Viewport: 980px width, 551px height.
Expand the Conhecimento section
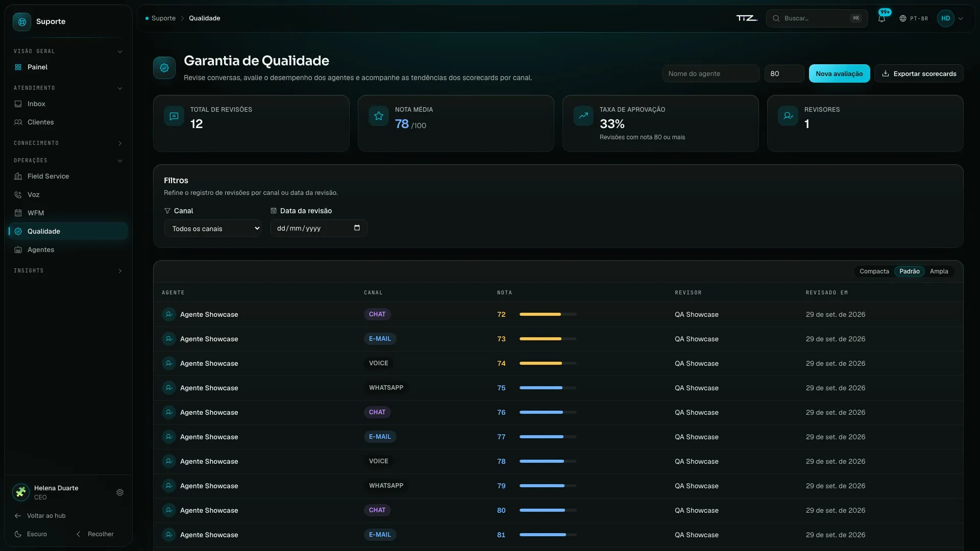(x=68, y=143)
